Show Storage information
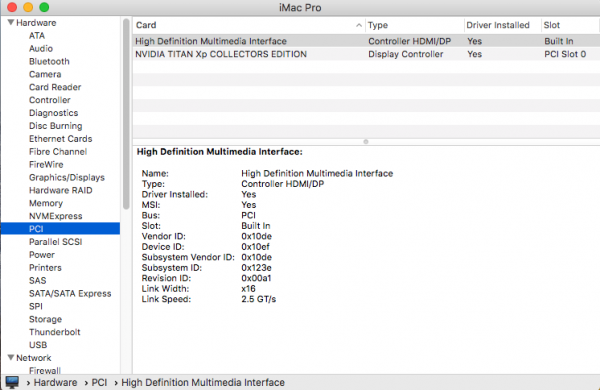Screen dimensions: 600x390 (46, 319)
